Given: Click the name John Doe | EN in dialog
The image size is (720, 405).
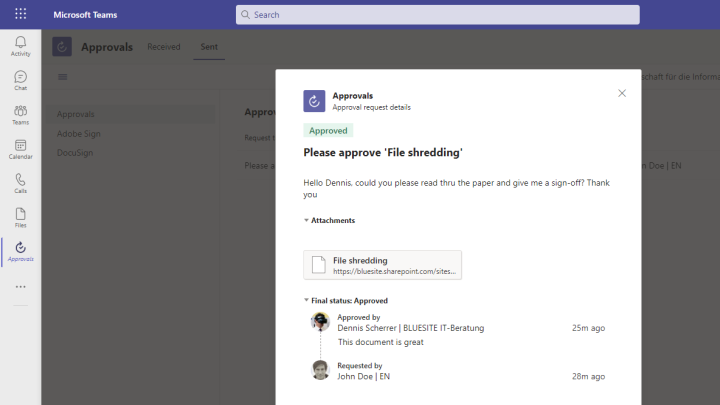Looking at the screenshot, I should 364,377.
